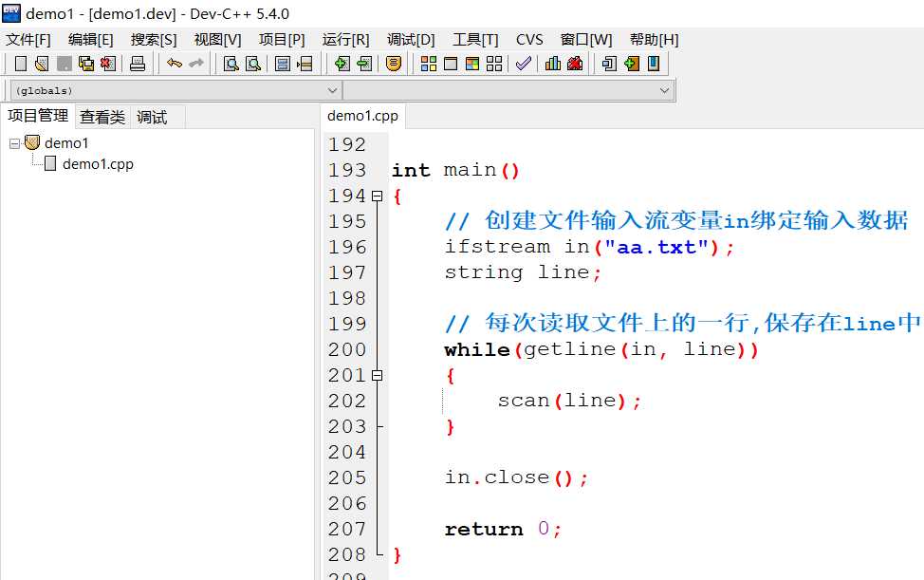Viewport: 924px width, 580px height.
Task: Open the 搜索[S] menu
Action: point(154,40)
